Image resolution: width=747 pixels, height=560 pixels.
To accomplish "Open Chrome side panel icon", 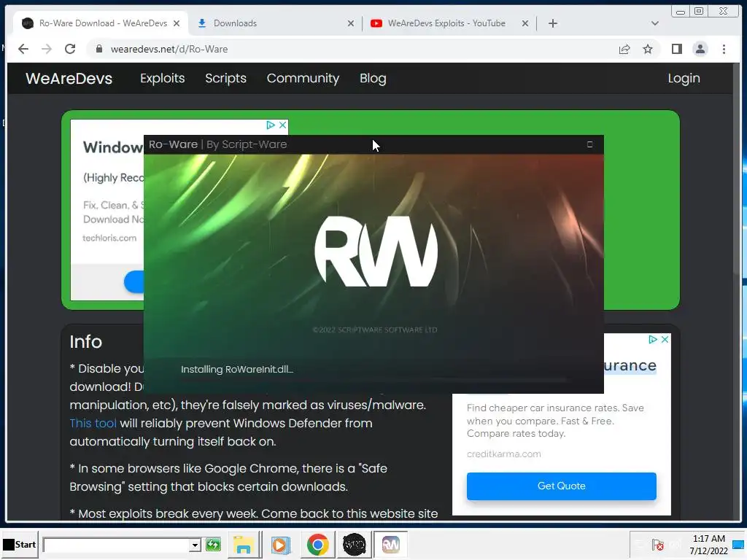I will (x=676, y=49).
